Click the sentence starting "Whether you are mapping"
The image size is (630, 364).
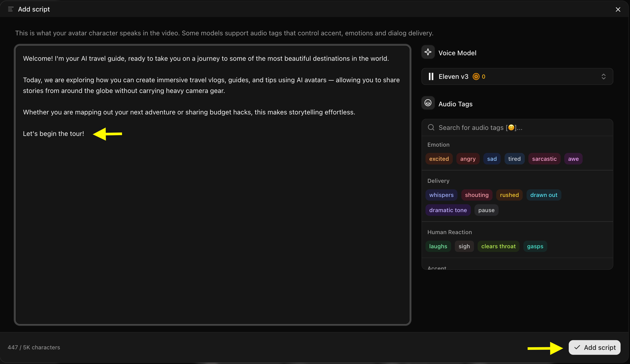tap(189, 112)
